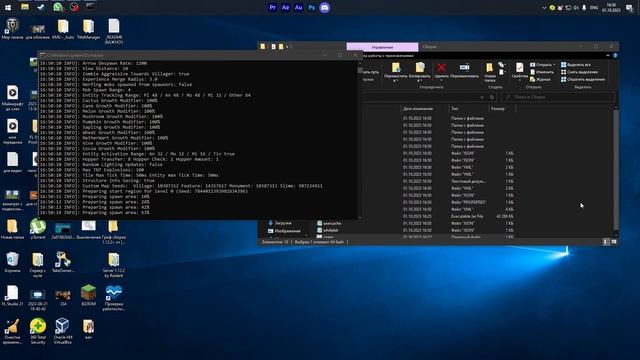Screen dimensions: 640x360
Task: Select the PROPERTIES file type row
Action: tap(439, 202)
